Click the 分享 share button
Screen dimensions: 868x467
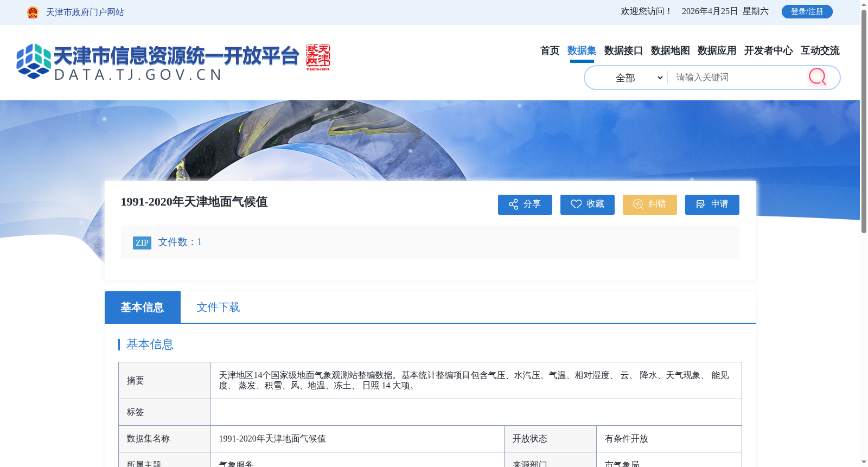click(525, 204)
